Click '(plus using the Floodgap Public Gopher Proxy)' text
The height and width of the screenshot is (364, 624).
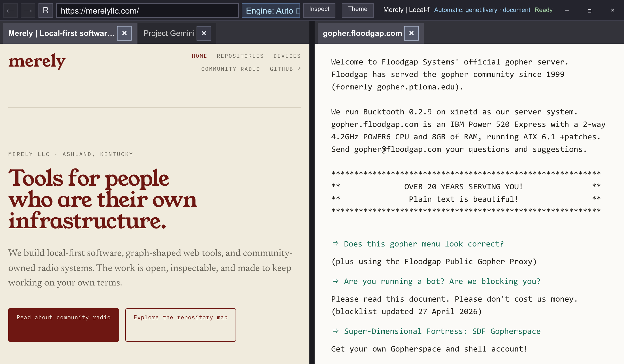434,262
